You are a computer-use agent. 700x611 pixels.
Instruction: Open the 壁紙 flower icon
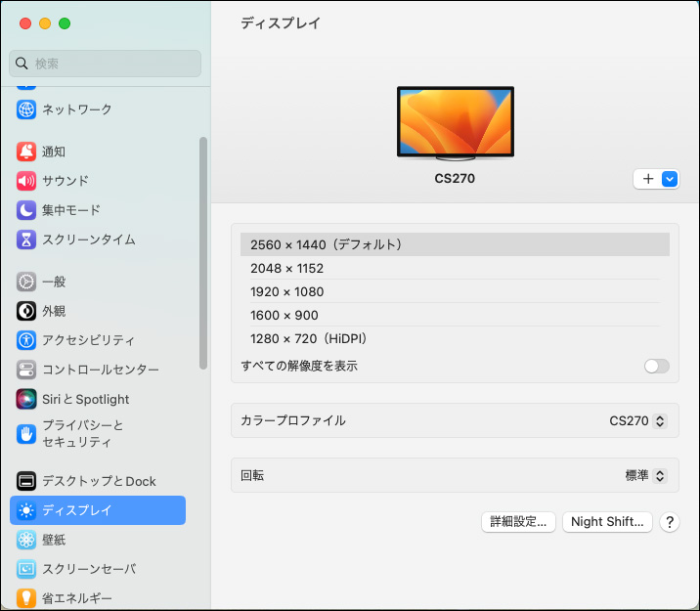[x=26, y=540]
